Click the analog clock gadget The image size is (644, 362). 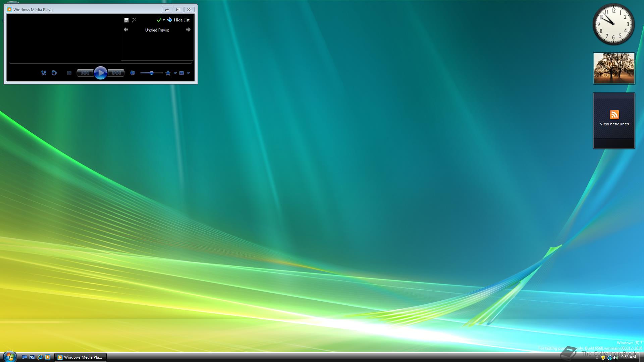613,24
